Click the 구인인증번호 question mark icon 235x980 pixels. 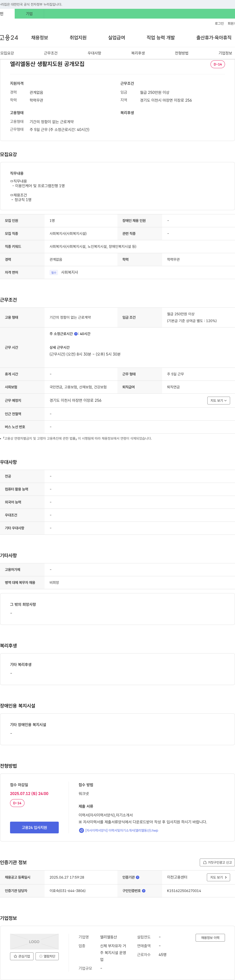click(144, 891)
